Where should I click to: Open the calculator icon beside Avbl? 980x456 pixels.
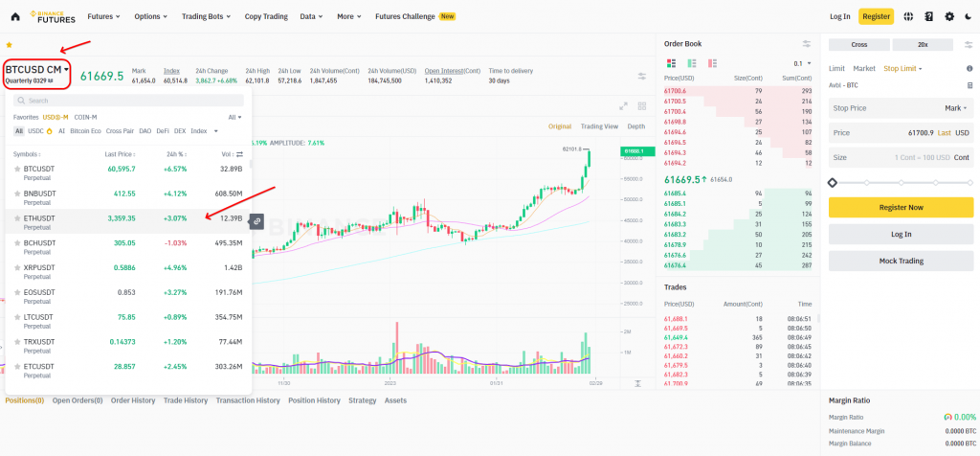pos(969,85)
